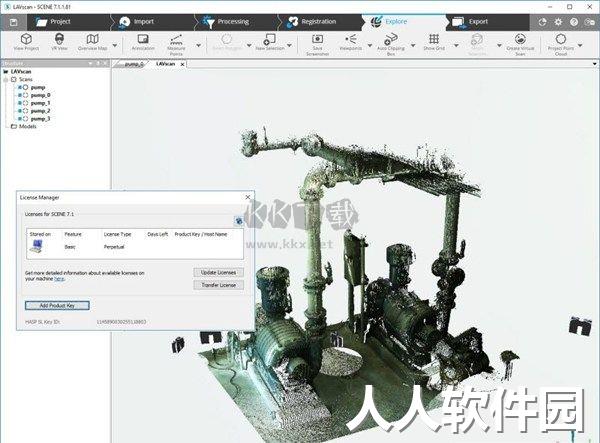Open the tab list dropdown at far right

(594, 64)
